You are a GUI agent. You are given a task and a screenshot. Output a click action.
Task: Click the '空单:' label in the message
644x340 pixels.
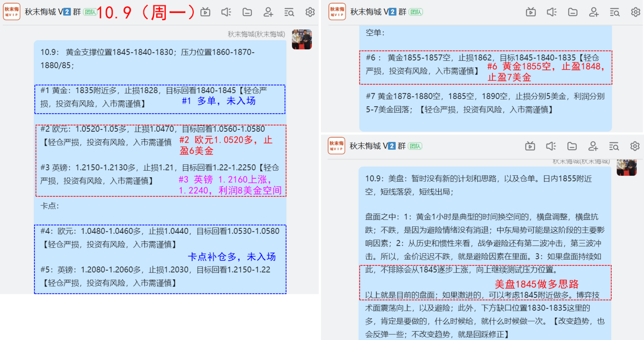click(375, 33)
